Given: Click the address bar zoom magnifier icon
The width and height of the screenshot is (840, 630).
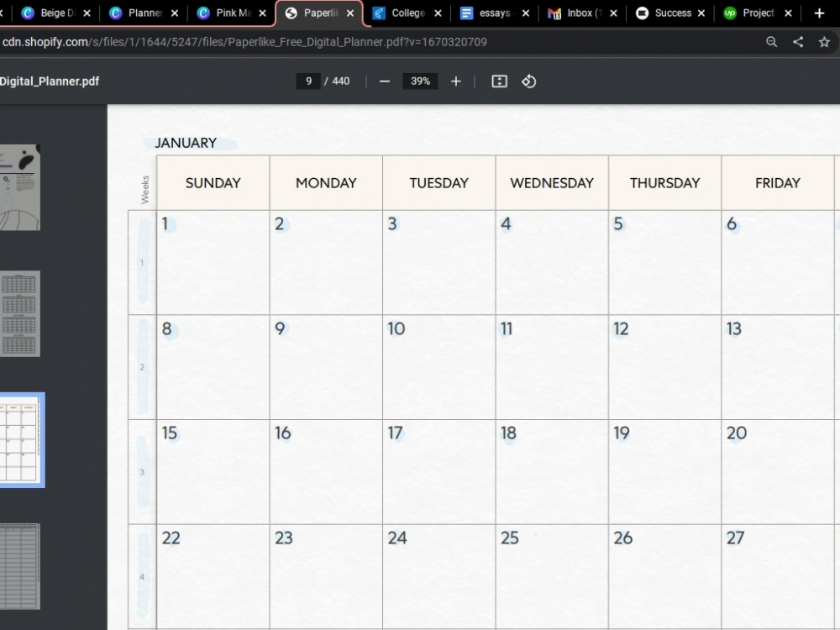Looking at the screenshot, I should pos(771,42).
